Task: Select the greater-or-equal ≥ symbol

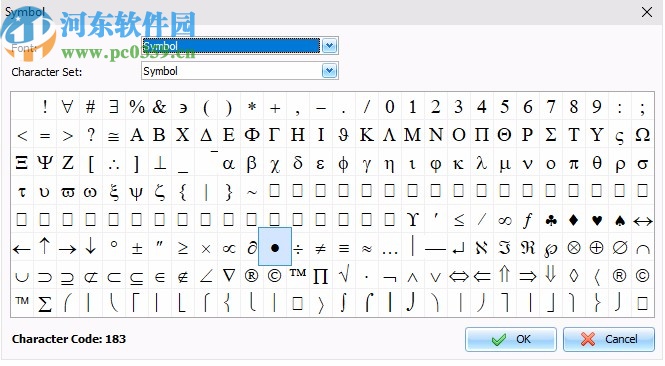Action: coord(183,249)
